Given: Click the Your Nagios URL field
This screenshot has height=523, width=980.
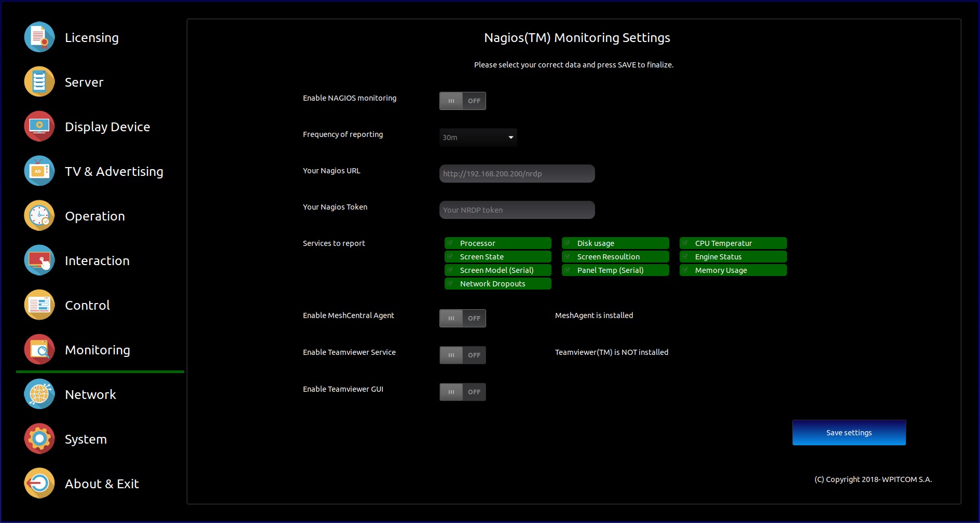Looking at the screenshot, I should (x=517, y=174).
